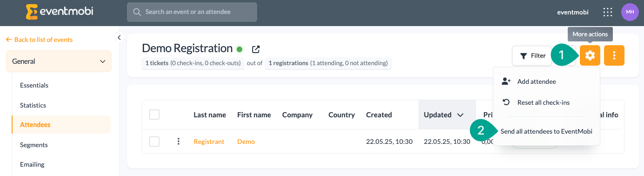Viewport: 644px width, 176px height.
Task: Sort by Created column
Action: pyautogui.click(x=379, y=115)
